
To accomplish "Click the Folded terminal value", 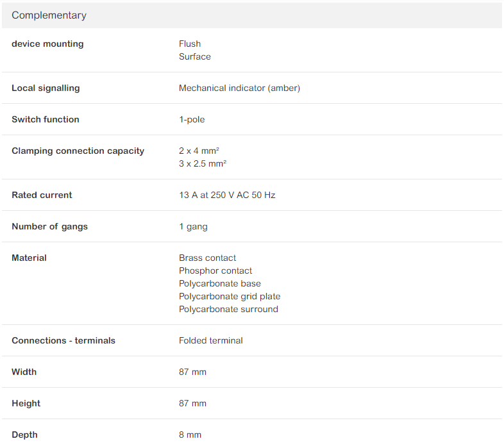I will tap(211, 341).
